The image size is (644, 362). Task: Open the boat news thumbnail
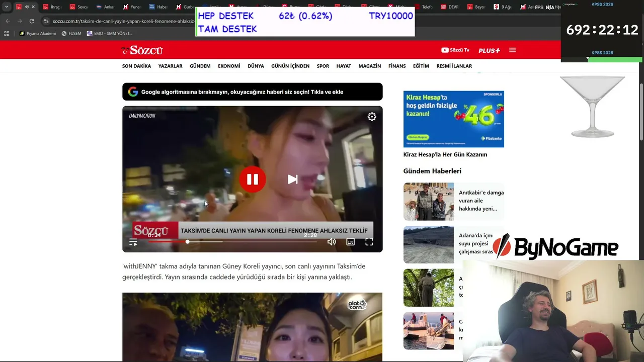pos(428,331)
